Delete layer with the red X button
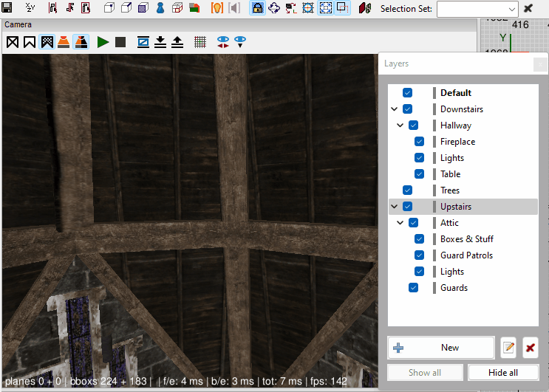The image size is (549, 392). point(531,348)
